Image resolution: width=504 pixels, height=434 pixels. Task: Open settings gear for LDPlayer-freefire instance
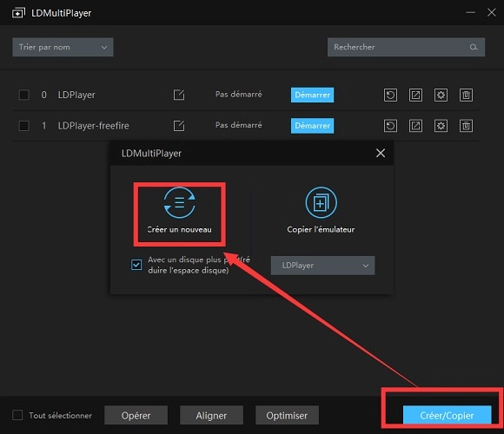[x=441, y=126]
